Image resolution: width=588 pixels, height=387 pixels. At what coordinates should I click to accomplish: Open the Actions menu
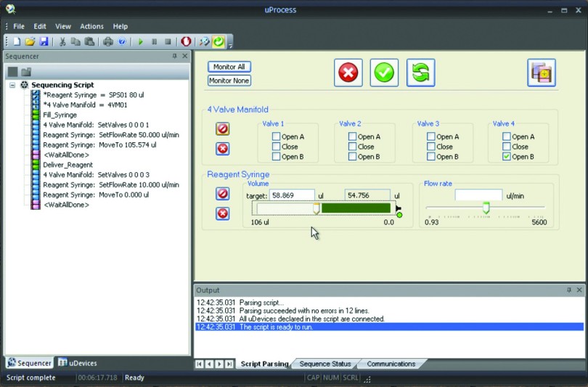(91, 26)
